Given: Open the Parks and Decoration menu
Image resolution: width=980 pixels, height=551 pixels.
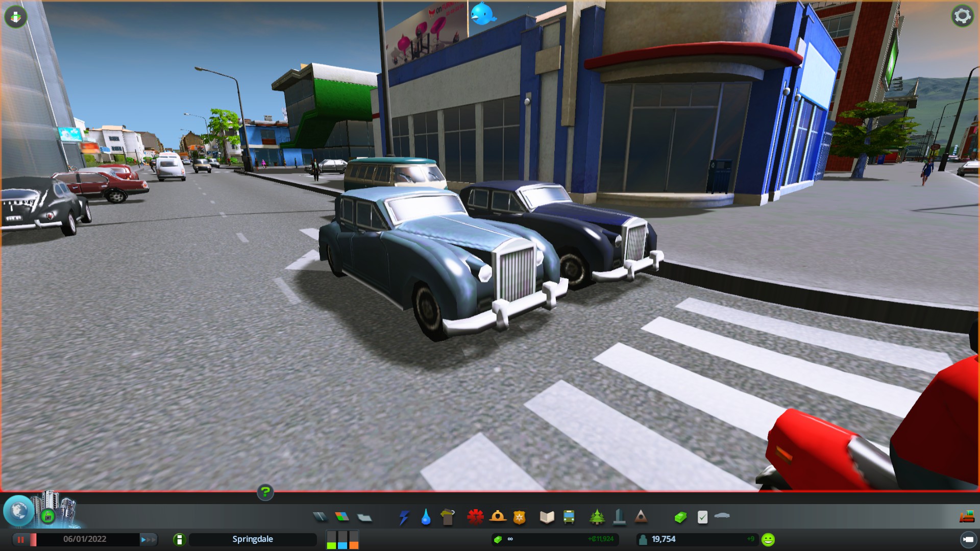Looking at the screenshot, I should pos(597,517).
